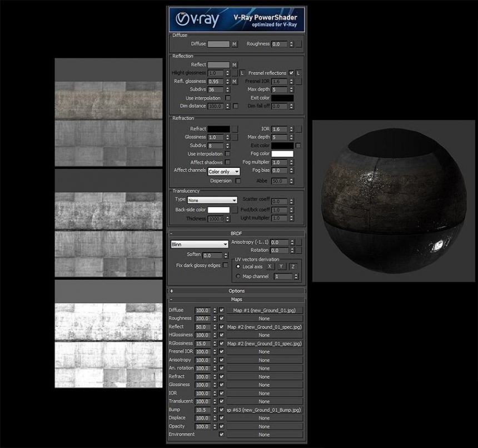Enable refraction Use interpolation checkbox
This screenshot has height=448, width=478.
[x=227, y=153]
